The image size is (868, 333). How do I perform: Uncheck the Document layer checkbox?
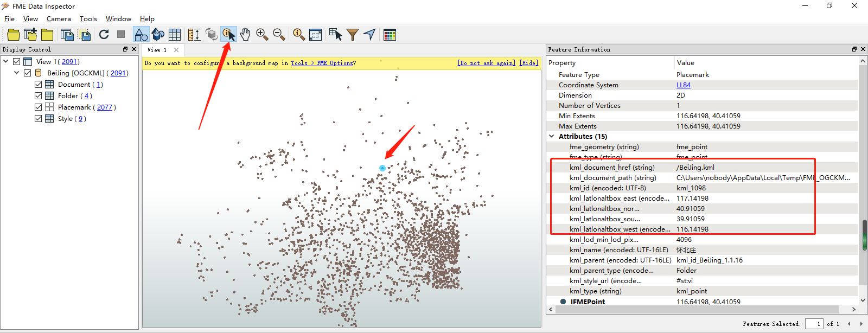38,84
